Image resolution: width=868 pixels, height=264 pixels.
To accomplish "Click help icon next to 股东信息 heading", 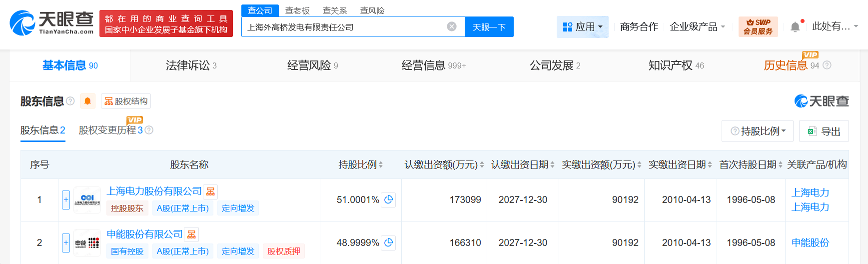I will [70, 101].
